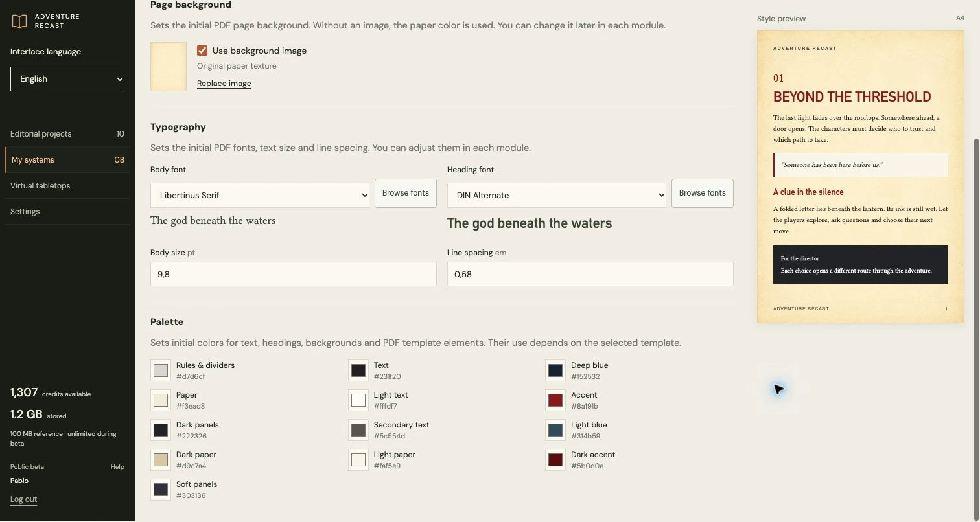The height and width of the screenshot is (522, 980).
Task: Click the #152532 hex value
Action: [x=585, y=376]
